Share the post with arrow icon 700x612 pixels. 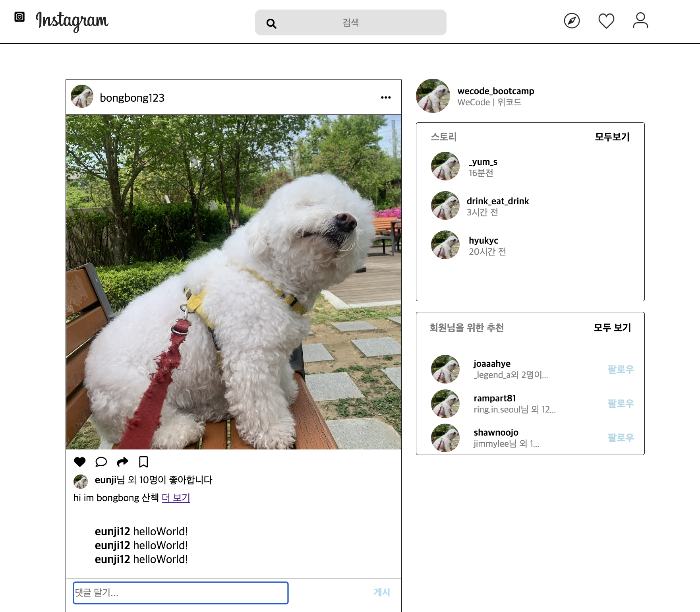[123, 462]
